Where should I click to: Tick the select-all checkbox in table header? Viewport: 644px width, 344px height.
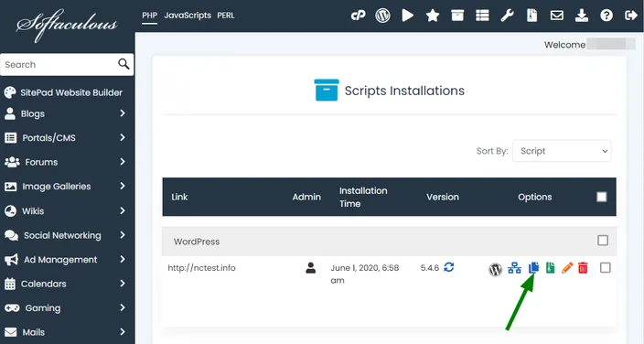(x=602, y=197)
